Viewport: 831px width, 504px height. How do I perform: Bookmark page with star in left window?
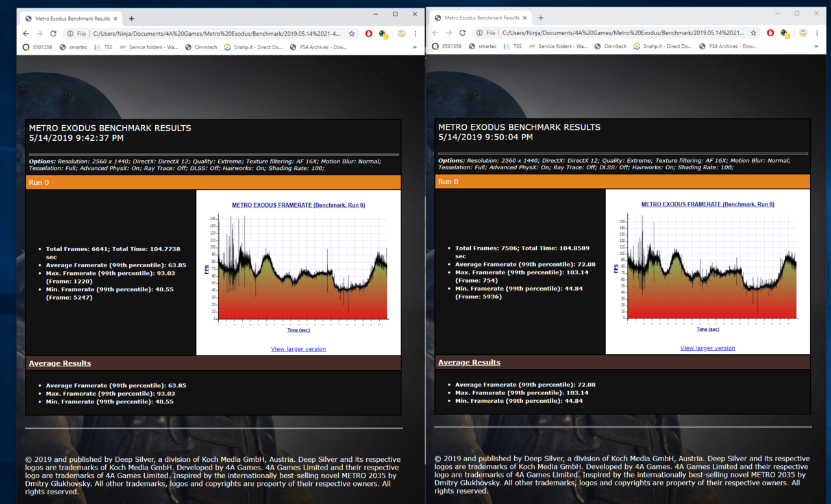click(x=352, y=34)
